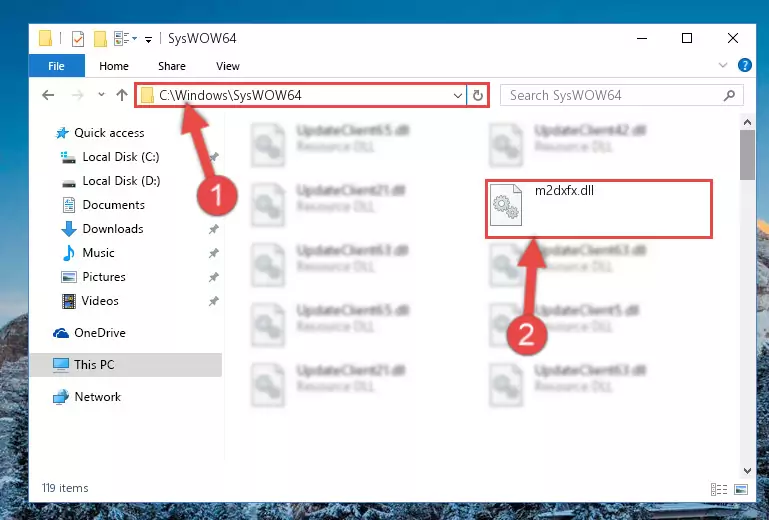Click the Network icon in sidebar

pyautogui.click(x=61, y=396)
